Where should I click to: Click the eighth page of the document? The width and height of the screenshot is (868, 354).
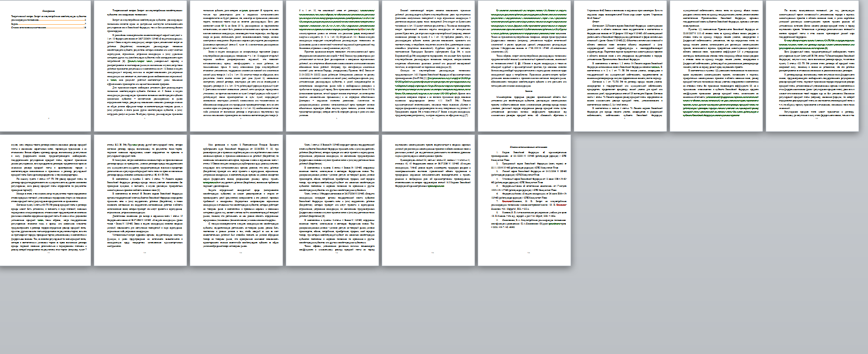(715, 65)
